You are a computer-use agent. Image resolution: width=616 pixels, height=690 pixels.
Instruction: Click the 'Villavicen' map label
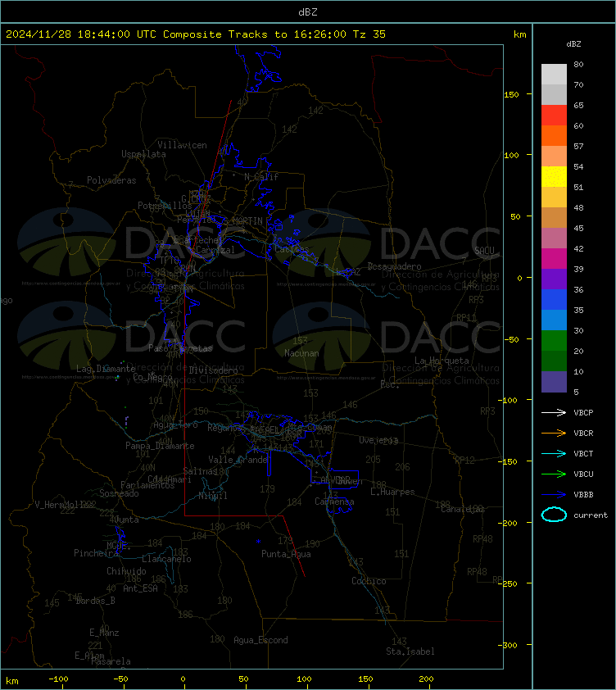182,145
